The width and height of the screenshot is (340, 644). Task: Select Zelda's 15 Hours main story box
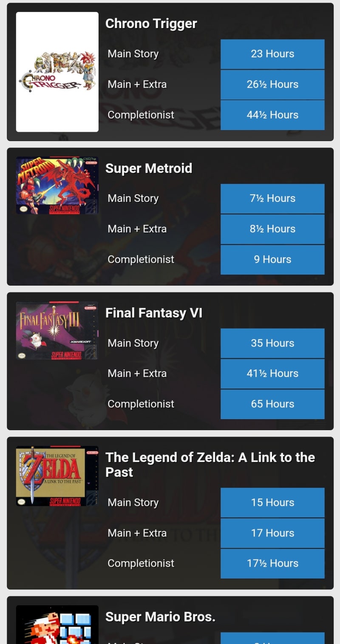coord(272,502)
